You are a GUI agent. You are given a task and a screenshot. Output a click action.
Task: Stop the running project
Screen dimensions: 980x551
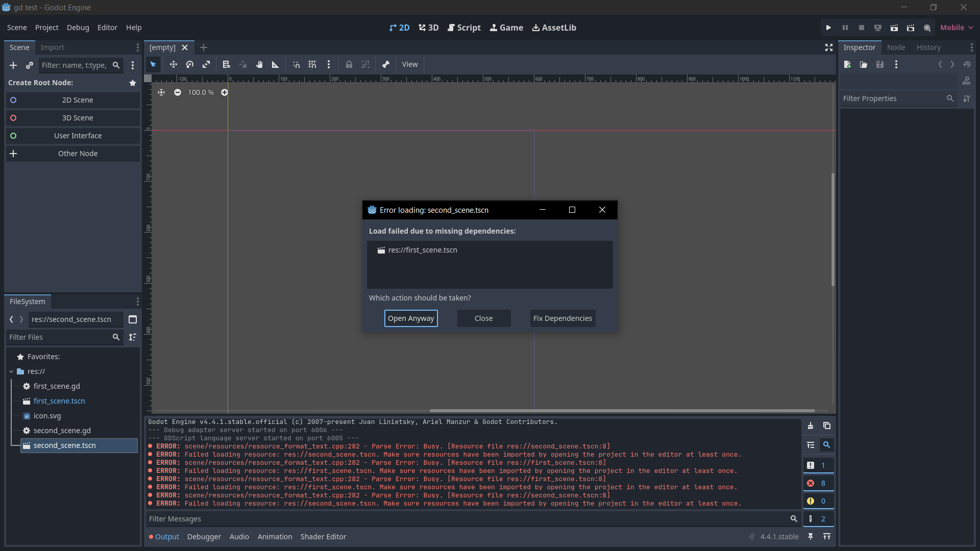click(862, 28)
